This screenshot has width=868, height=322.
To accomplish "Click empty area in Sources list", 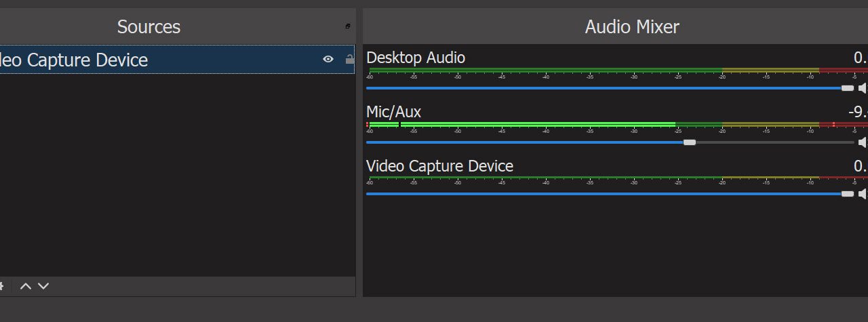I will [x=176, y=176].
